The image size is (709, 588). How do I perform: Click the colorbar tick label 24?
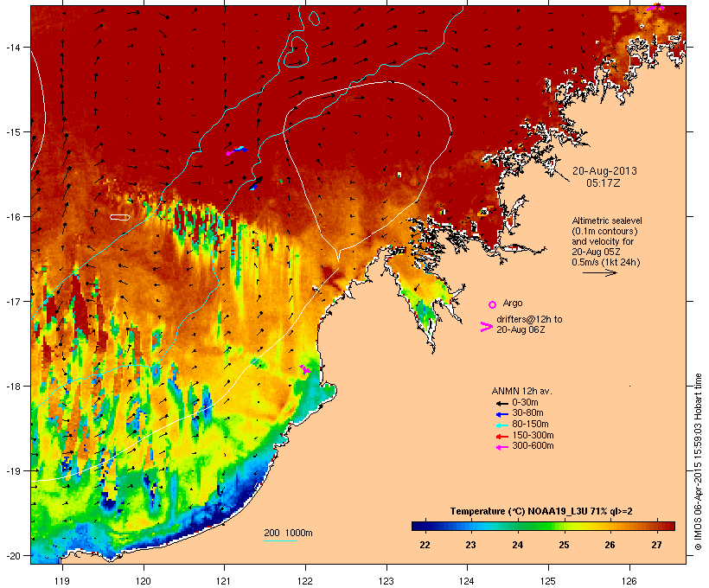518,545
